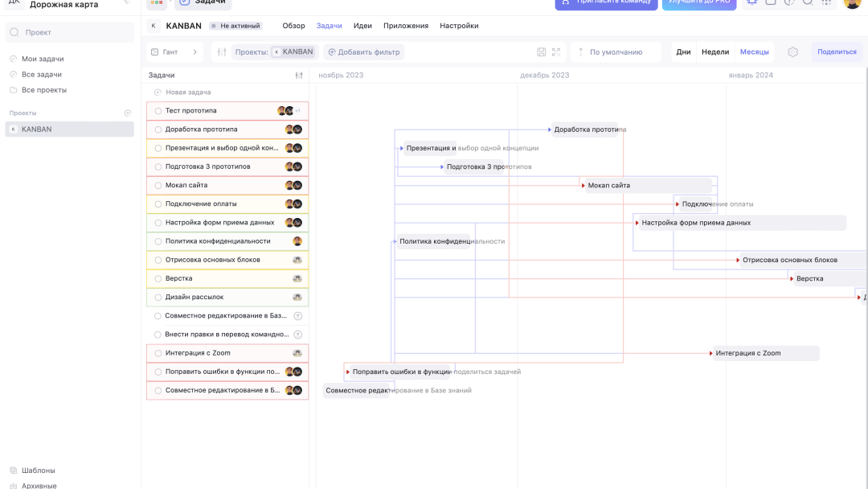Switch to the Обзор tab
Viewport: 868px width, 489px height.
coord(293,26)
